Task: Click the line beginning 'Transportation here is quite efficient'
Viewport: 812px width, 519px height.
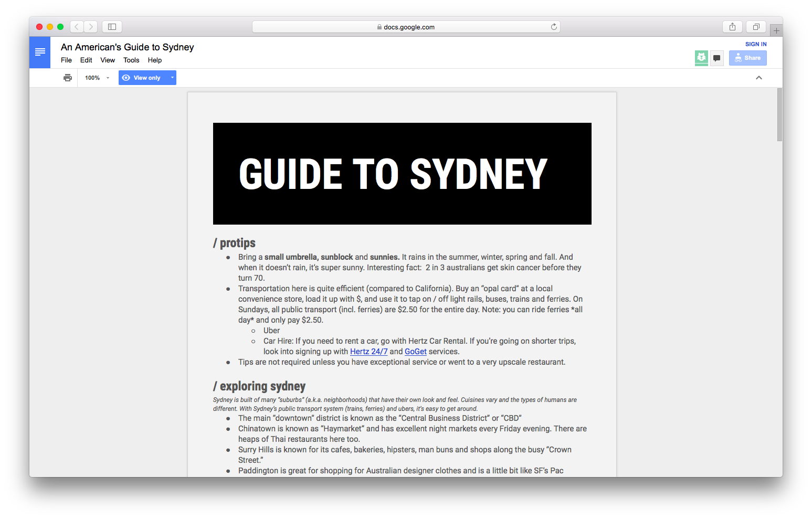Action: coord(395,289)
